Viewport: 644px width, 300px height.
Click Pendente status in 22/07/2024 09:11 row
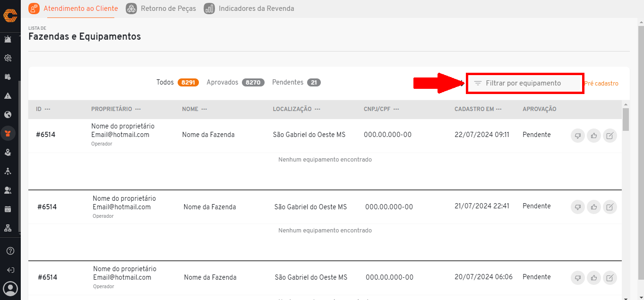click(536, 135)
